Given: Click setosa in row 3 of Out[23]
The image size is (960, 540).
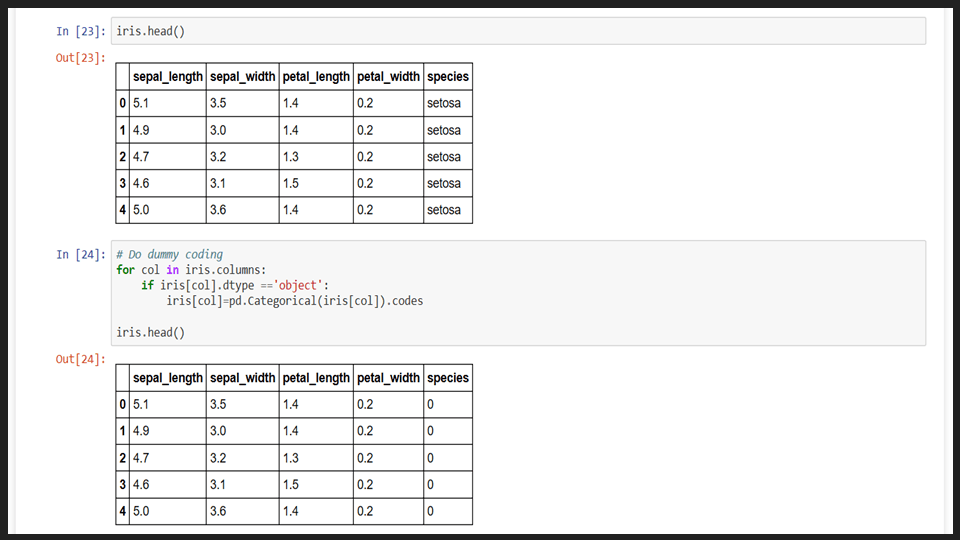Looking at the screenshot, I should click(x=444, y=183).
